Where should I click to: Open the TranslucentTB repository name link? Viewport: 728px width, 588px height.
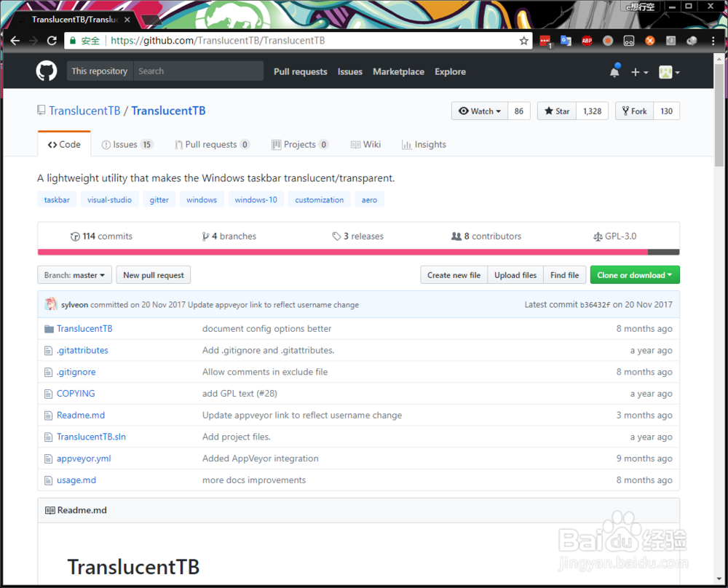[168, 111]
